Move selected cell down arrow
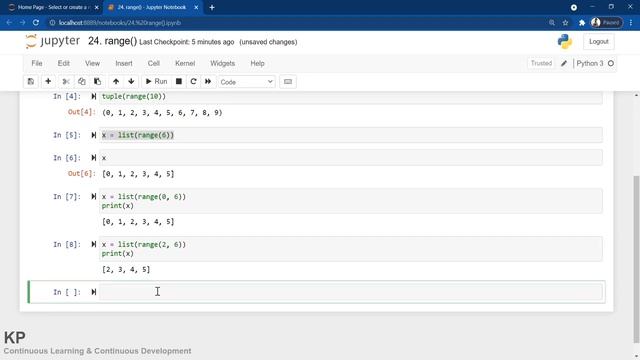Viewport: 640px width, 360px height. [x=131, y=82]
